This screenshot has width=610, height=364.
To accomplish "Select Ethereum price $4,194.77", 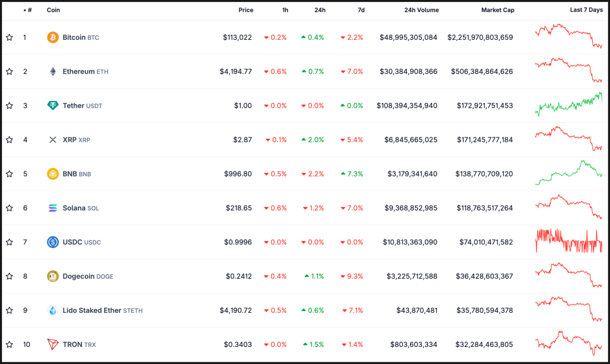I will 236,71.
